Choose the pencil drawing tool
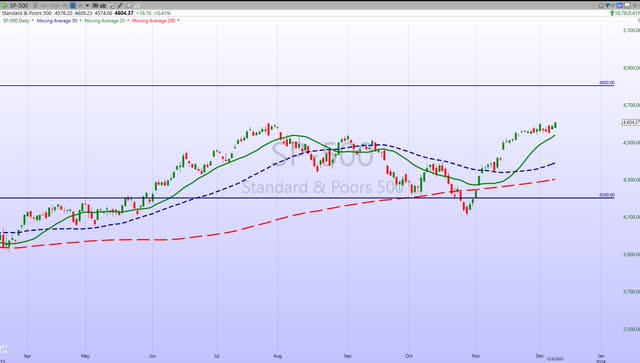Screen dimensions: 640x363 coord(120,5)
